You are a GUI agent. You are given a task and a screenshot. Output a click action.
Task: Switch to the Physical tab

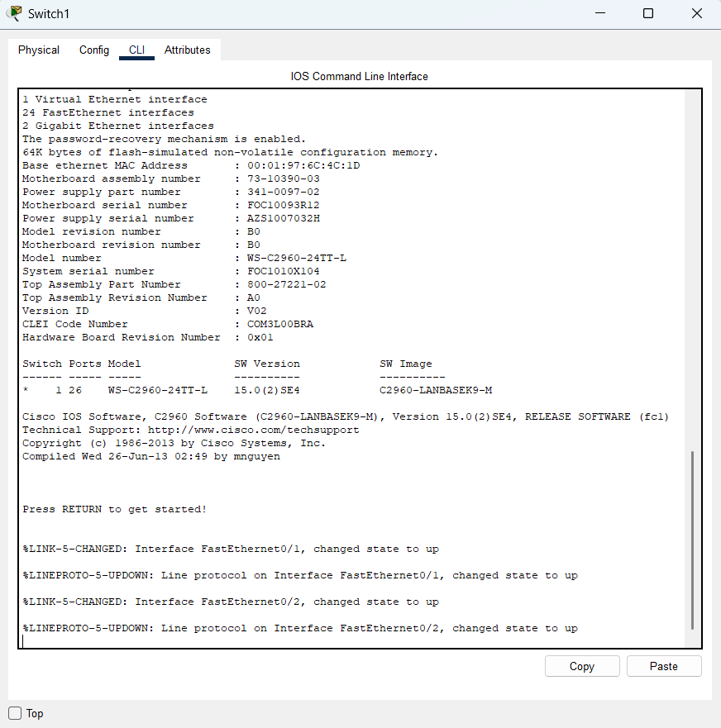click(x=39, y=50)
